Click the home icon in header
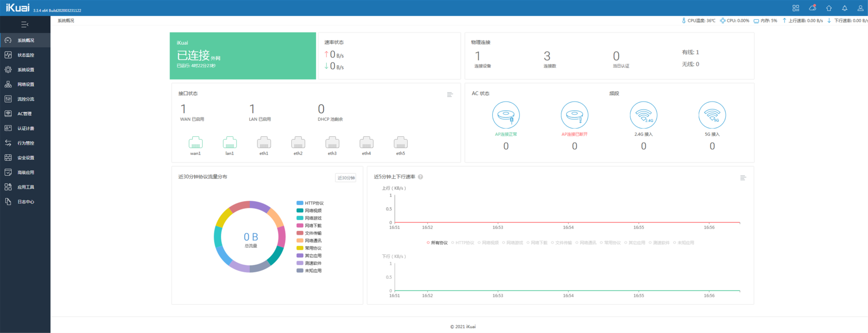 click(x=829, y=8)
